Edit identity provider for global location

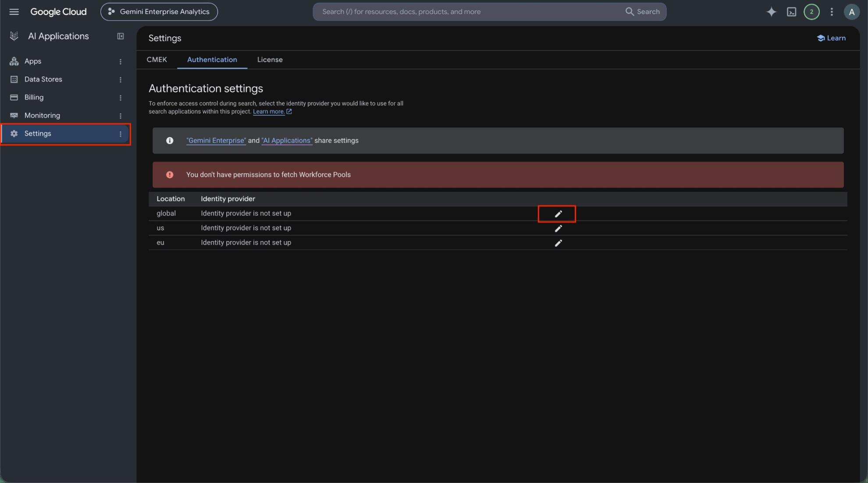point(558,214)
